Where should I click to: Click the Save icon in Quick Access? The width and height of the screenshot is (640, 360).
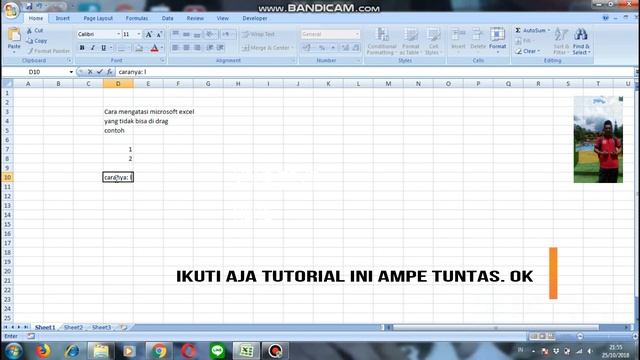point(29,6)
